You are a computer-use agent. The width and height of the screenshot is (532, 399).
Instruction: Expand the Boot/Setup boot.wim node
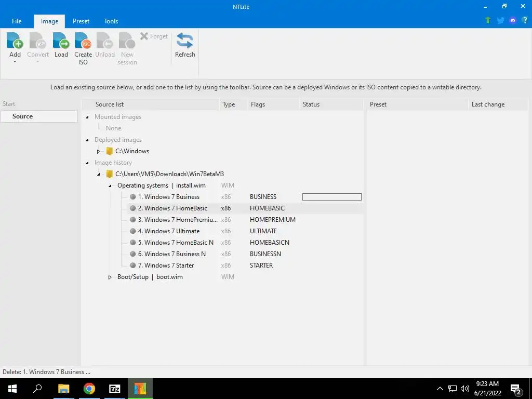point(110,277)
